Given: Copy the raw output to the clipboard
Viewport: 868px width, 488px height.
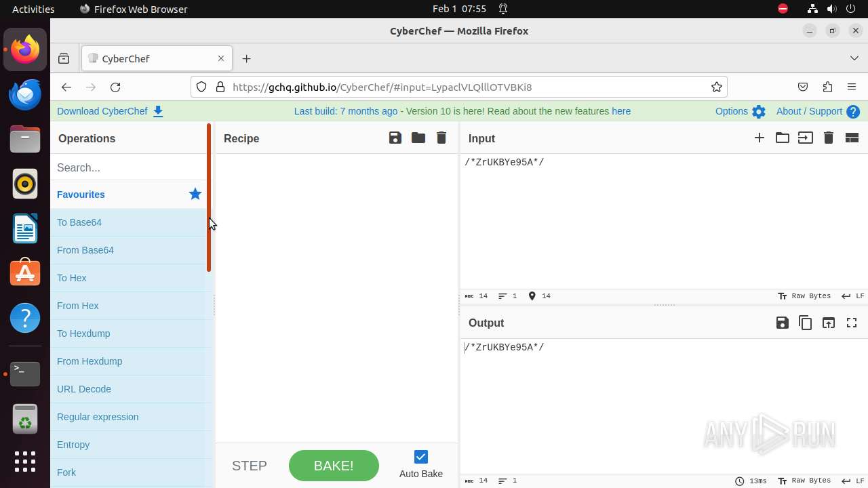Looking at the screenshot, I should (806, 323).
